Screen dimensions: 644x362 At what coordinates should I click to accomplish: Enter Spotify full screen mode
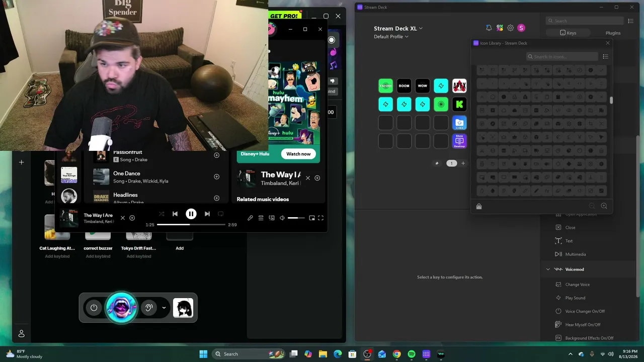click(x=320, y=218)
